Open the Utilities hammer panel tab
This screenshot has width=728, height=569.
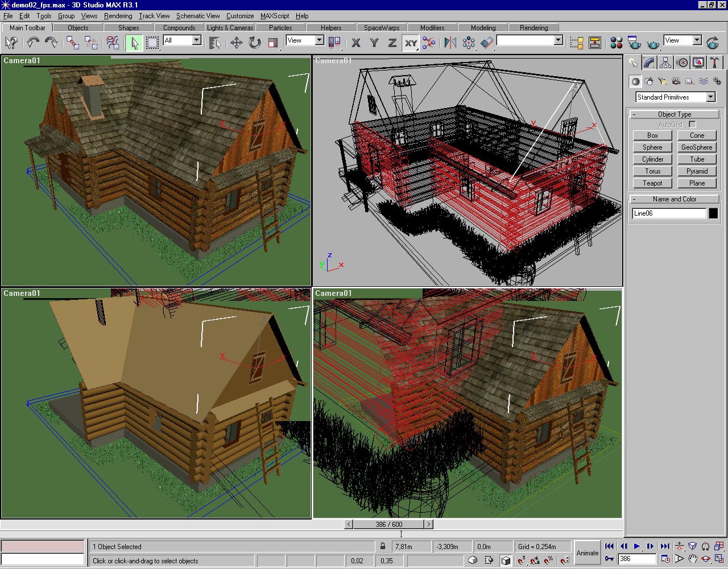click(x=715, y=63)
